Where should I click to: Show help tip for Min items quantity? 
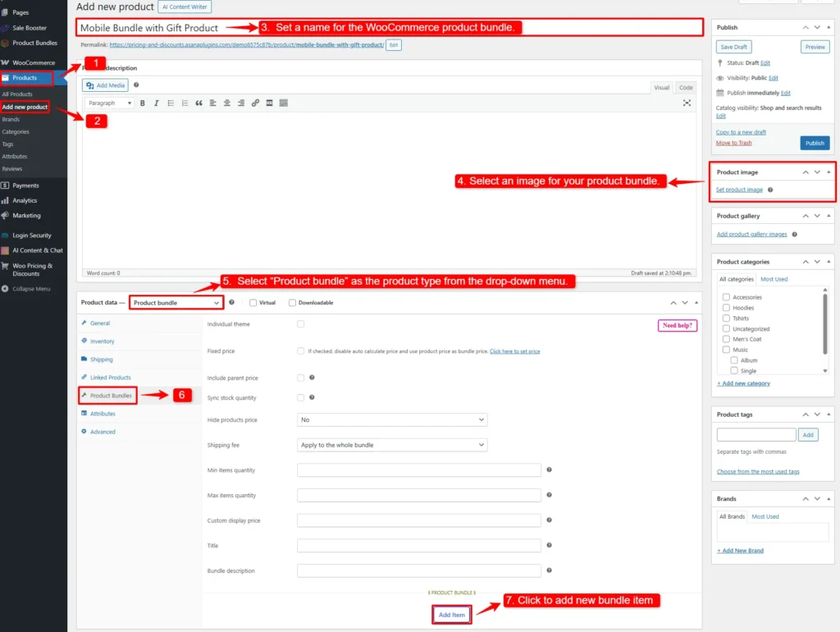(x=549, y=469)
